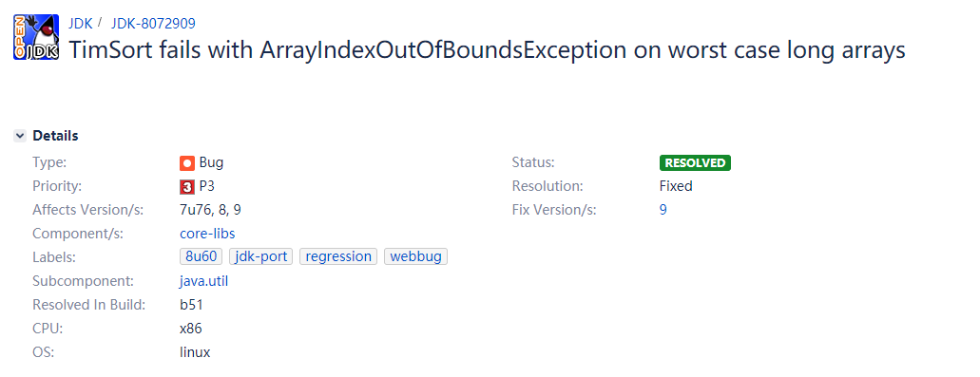Click the b51 Resolved In Build value

click(191, 305)
